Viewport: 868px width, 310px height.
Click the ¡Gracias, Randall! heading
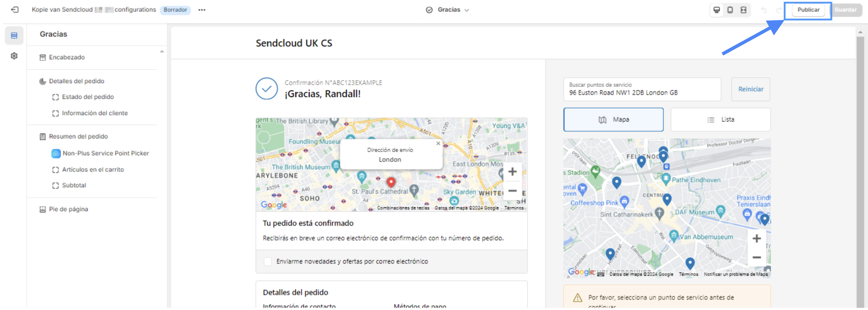click(x=322, y=94)
